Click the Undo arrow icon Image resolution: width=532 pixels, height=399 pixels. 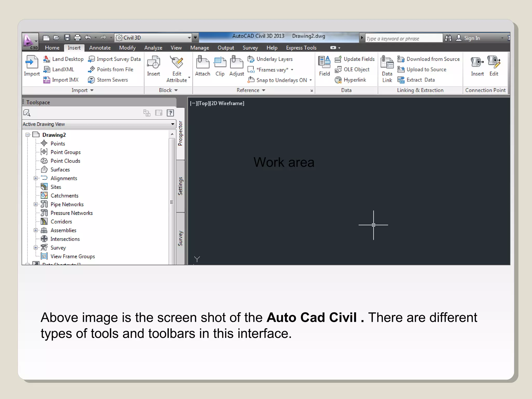[88, 38]
